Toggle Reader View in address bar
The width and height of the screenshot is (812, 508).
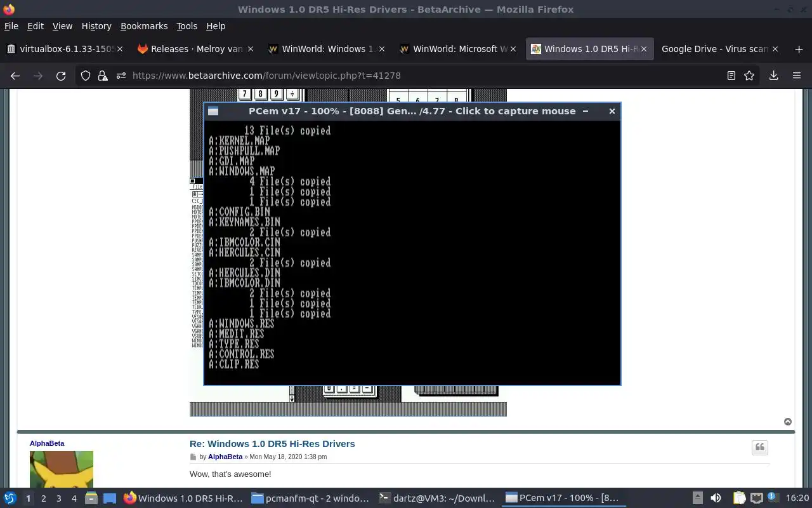click(731, 76)
